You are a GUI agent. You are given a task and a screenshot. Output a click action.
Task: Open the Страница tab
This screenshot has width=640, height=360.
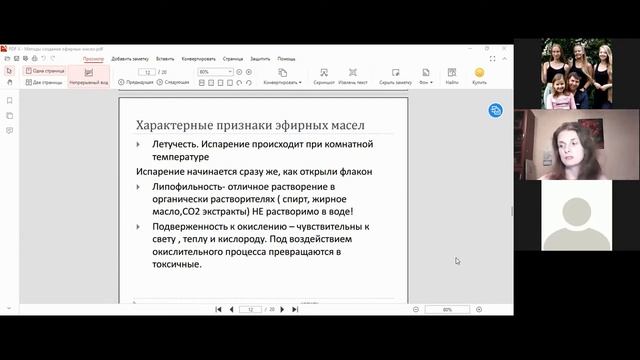pos(233,59)
